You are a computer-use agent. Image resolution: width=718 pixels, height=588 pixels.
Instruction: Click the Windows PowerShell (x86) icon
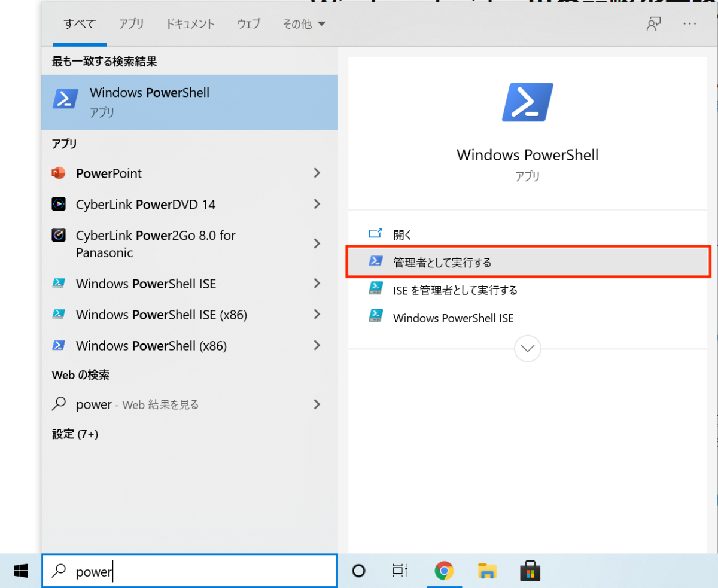59,345
